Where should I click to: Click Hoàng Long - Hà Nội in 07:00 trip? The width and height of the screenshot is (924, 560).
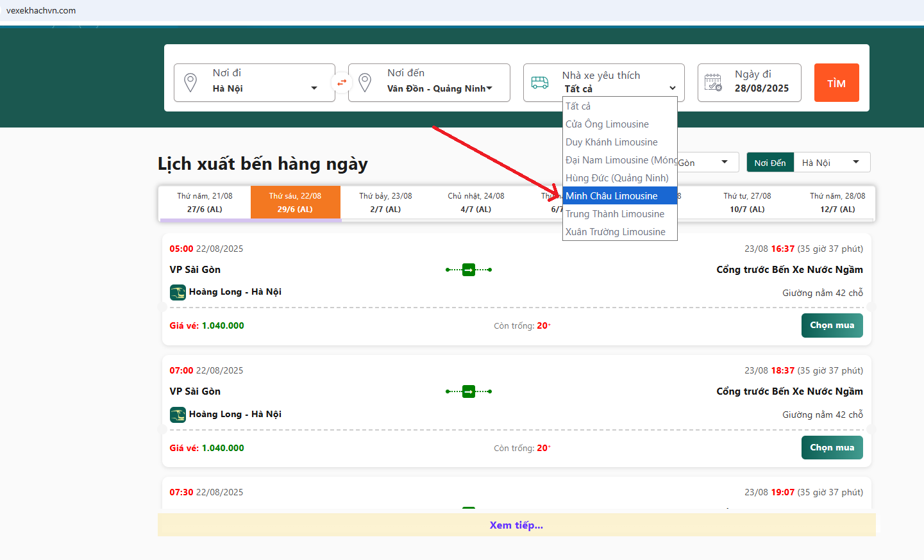click(235, 415)
